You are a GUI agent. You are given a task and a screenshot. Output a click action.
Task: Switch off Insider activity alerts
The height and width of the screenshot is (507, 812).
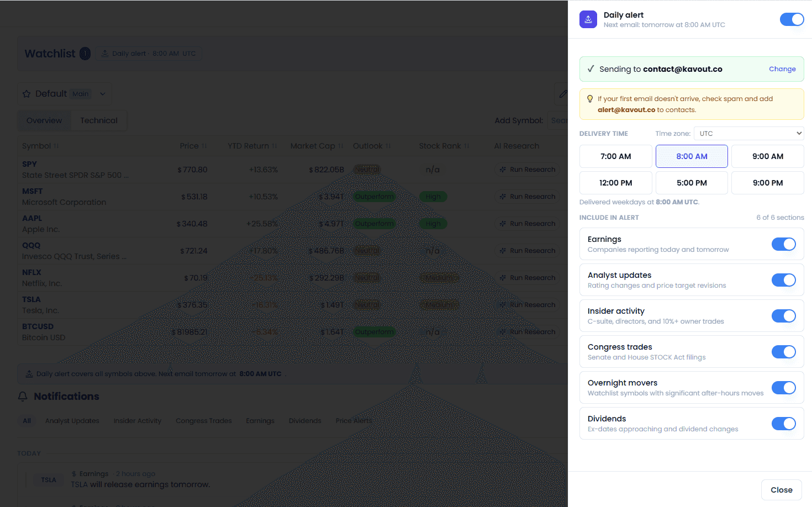(x=783, y=316)
